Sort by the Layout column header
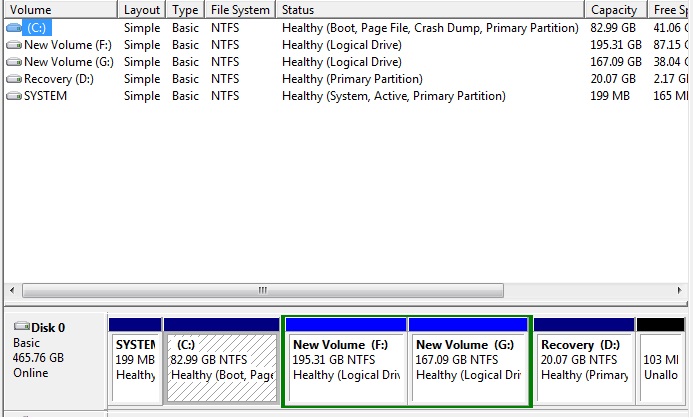Screen dimensions: 693x419 point(142,9)
